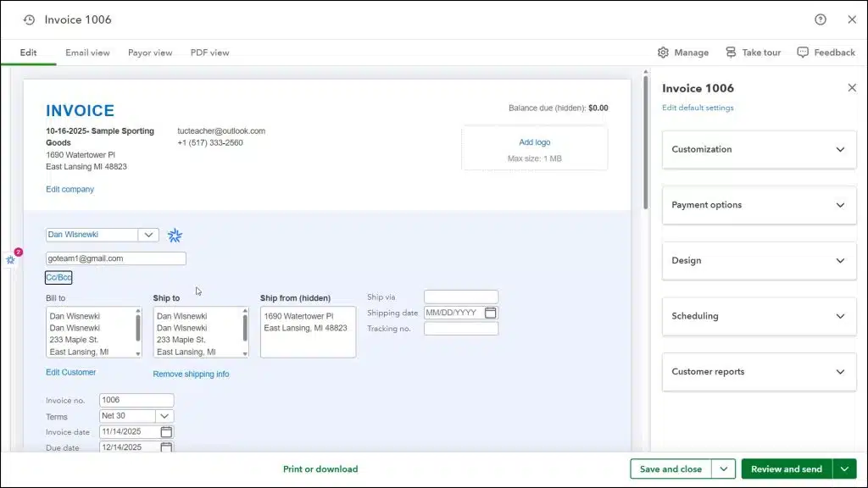This screenshot has width=868, height=488.
Task: Switch to the Payor view tab
Action: click(150, 53)
